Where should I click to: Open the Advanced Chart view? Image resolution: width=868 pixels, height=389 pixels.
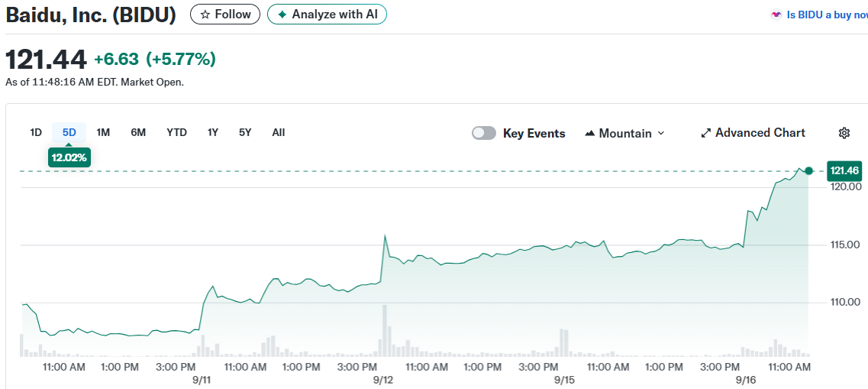(x=753, y=133)
